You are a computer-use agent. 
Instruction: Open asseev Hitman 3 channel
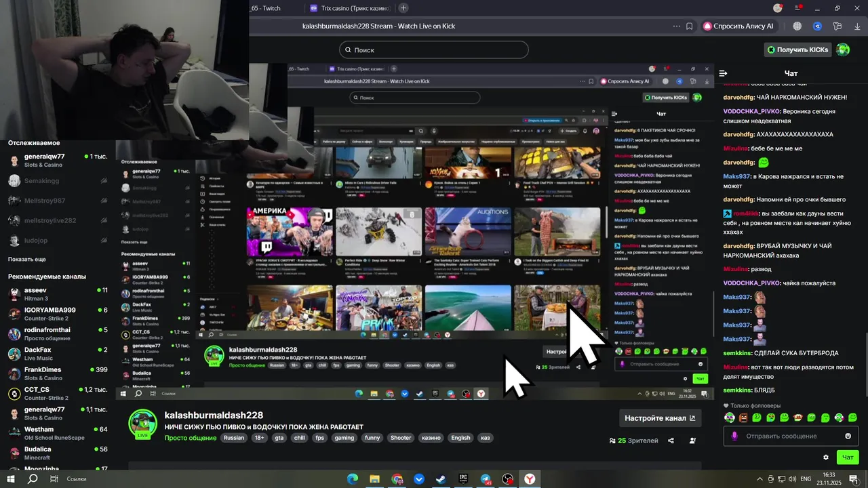(57, 293)
